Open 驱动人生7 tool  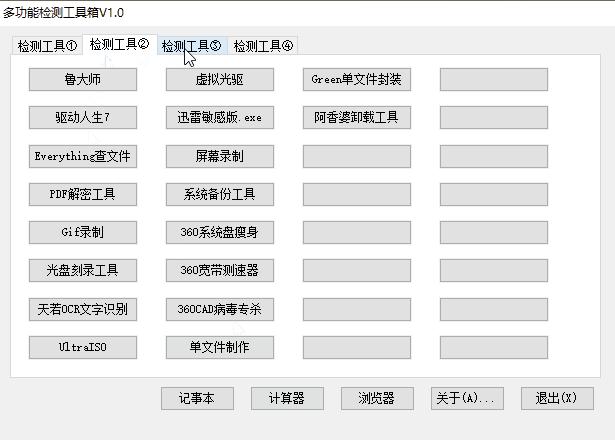[x=83, y=117]
